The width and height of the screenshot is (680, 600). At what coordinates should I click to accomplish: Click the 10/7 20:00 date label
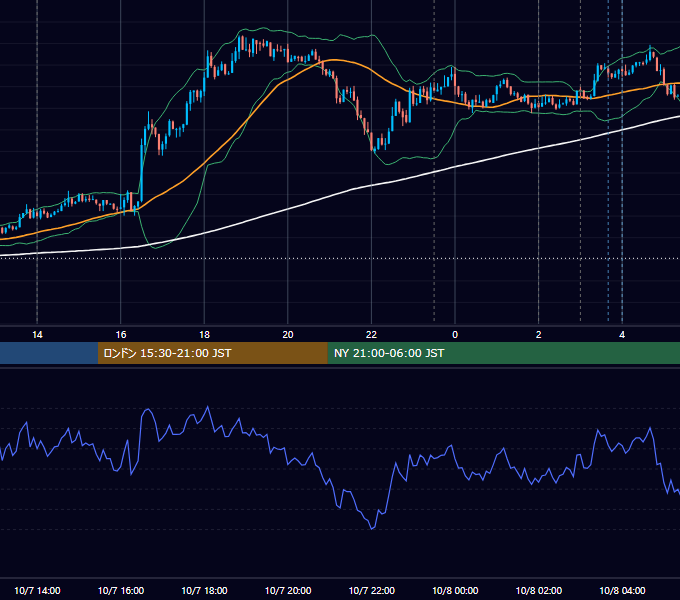click(x=288, y=590)
